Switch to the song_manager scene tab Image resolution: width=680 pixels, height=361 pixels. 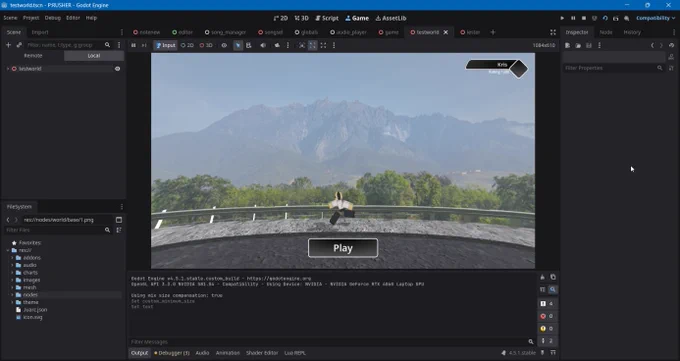(226, 32)
